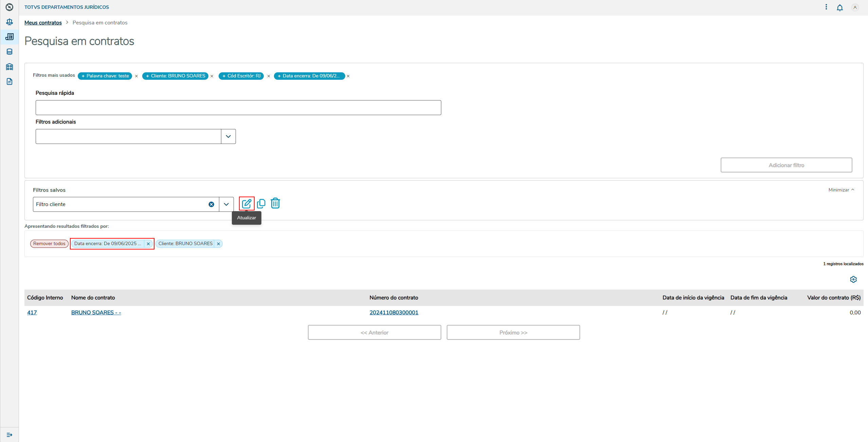Clear the Filtro cliente selection
Screen dimensions: 868x442
[x=211, y=204]
